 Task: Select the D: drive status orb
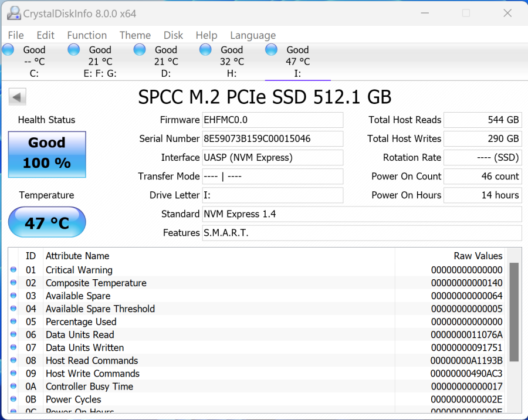pos(140,49)
